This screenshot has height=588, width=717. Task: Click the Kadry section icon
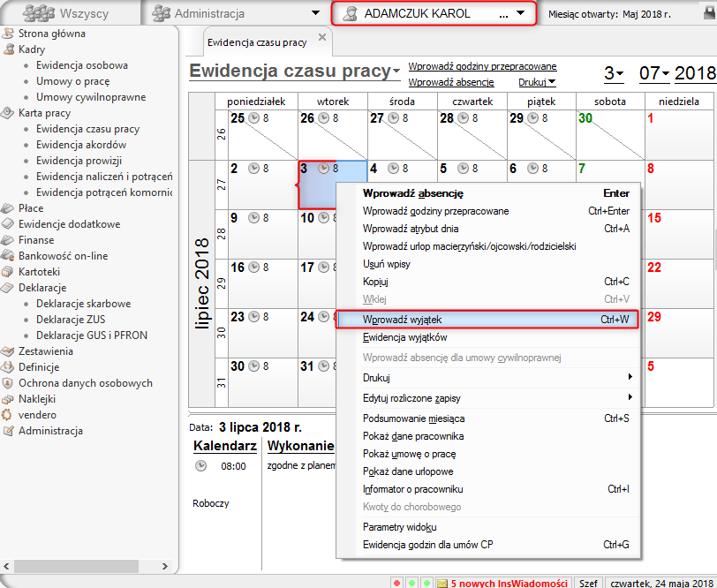(8, 49)
